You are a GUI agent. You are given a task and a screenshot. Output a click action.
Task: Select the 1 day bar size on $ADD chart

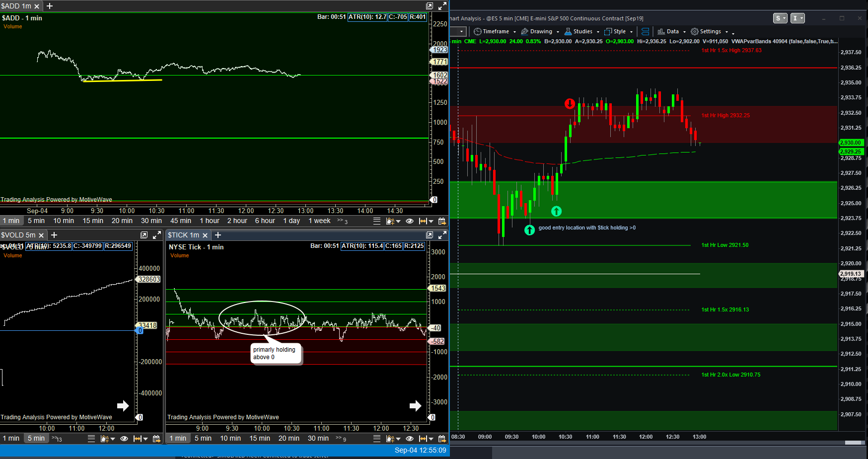291,221
